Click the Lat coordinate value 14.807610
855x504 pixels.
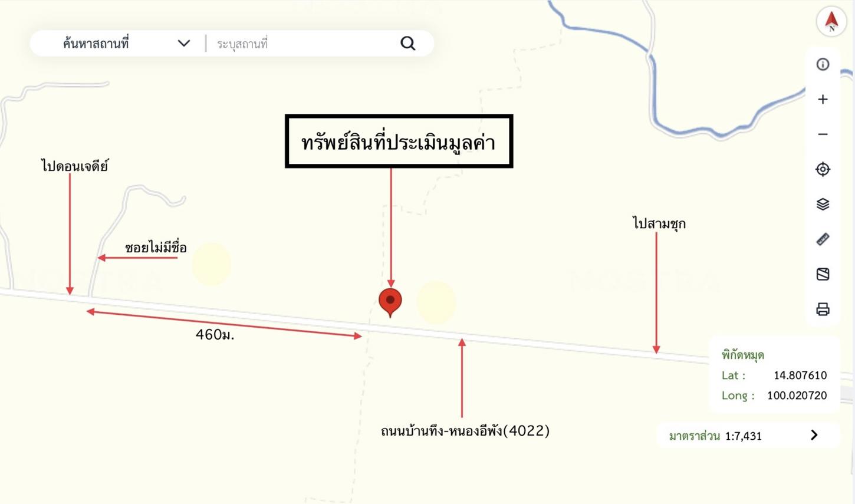pyautogui.click(x=800, y=375)
